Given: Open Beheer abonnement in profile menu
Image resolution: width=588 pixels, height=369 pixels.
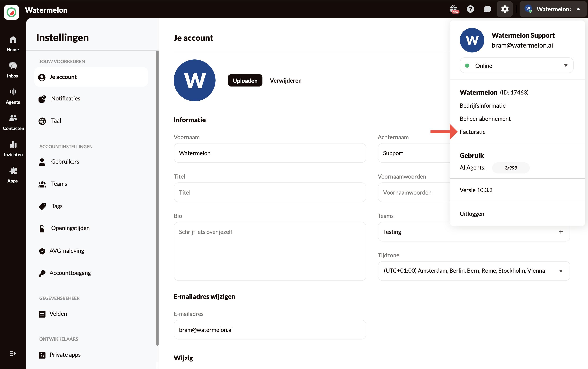Looking at the screenshot, I should coord(485,119).
